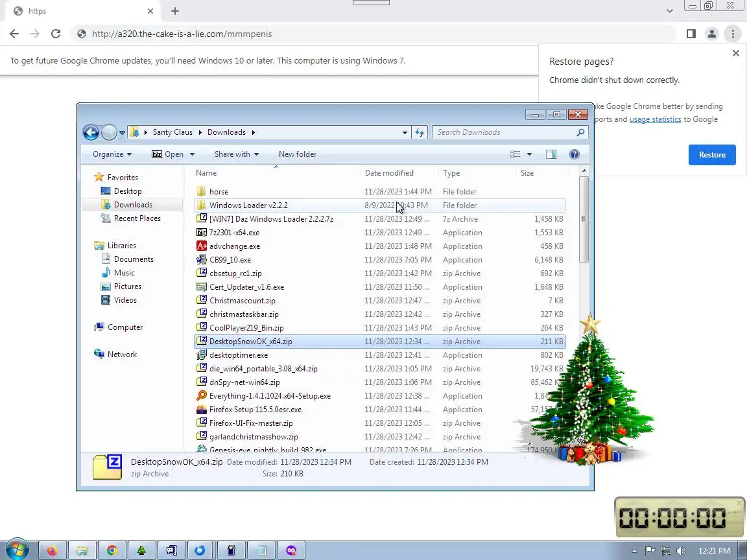Launch Firefox from the taskbar
747x560 pixels.
tap(53, 550)
